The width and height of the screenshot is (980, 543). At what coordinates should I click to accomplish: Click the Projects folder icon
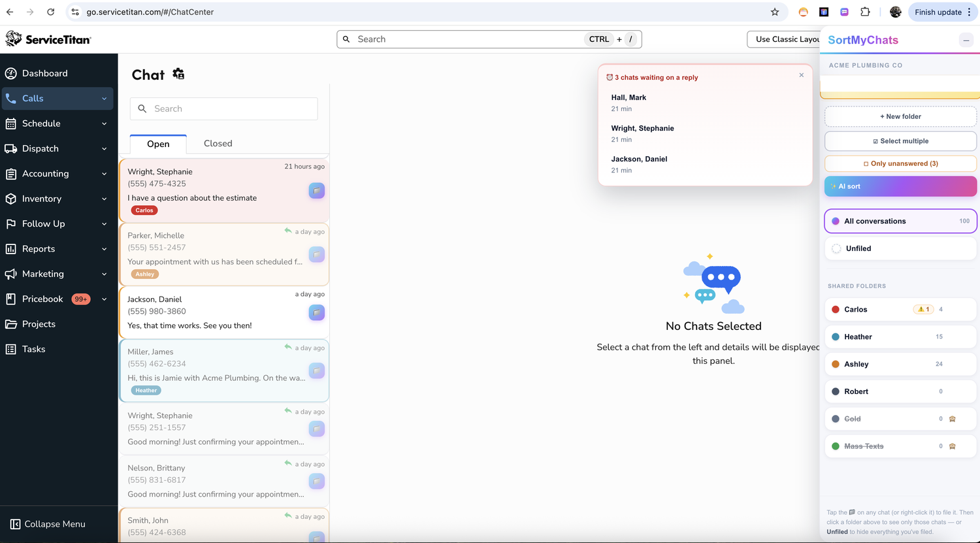pyautogui.click(x=10, y=324)
